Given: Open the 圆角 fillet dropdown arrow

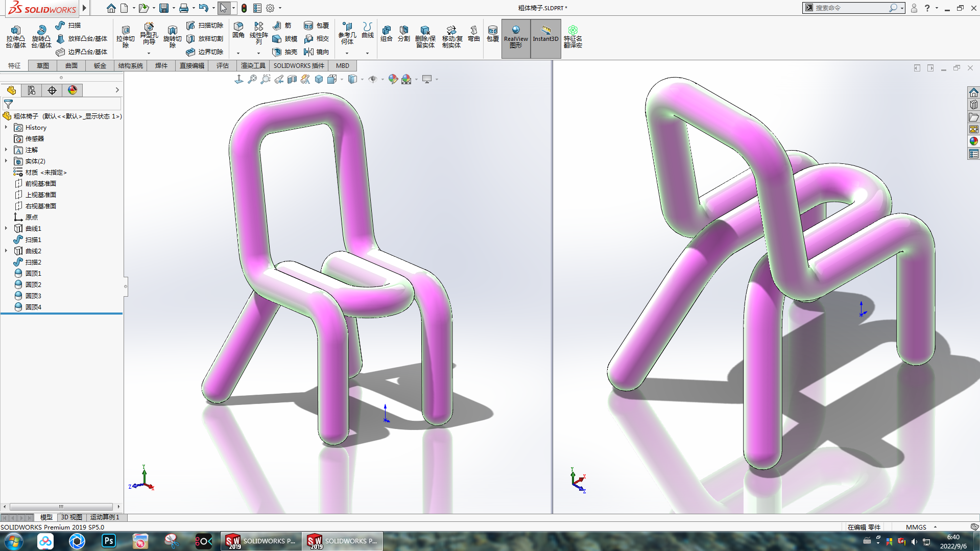Looking at the screenshot, I should [x=238, y=53].
